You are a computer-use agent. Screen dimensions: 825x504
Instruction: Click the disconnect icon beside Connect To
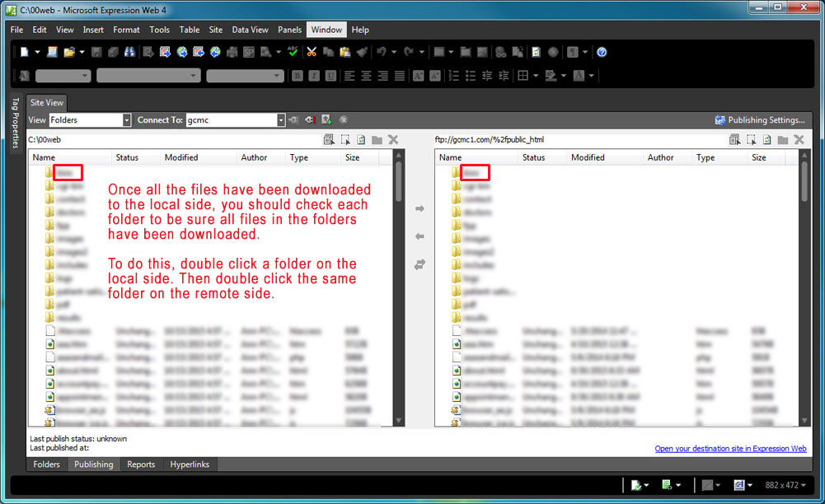[311, 120]
